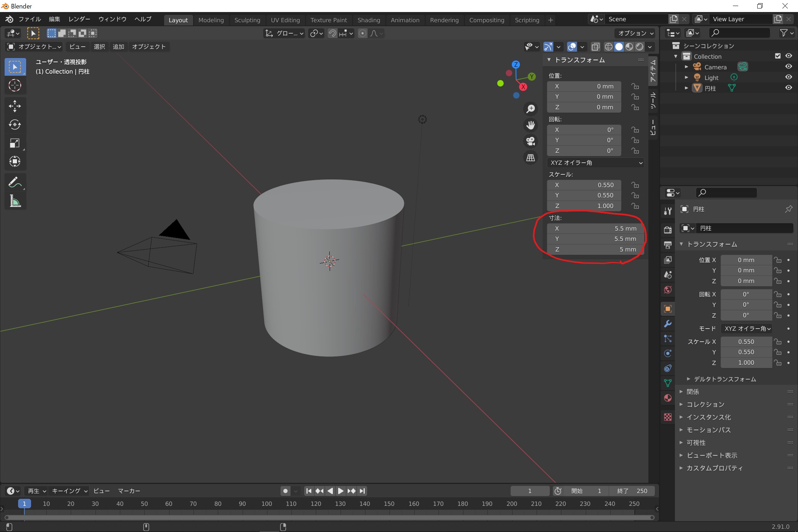The height and width of the screenshot is (532, 798).
Task: Open the 編集 menu
Action: pyautogui.click(x=54, y=19)
